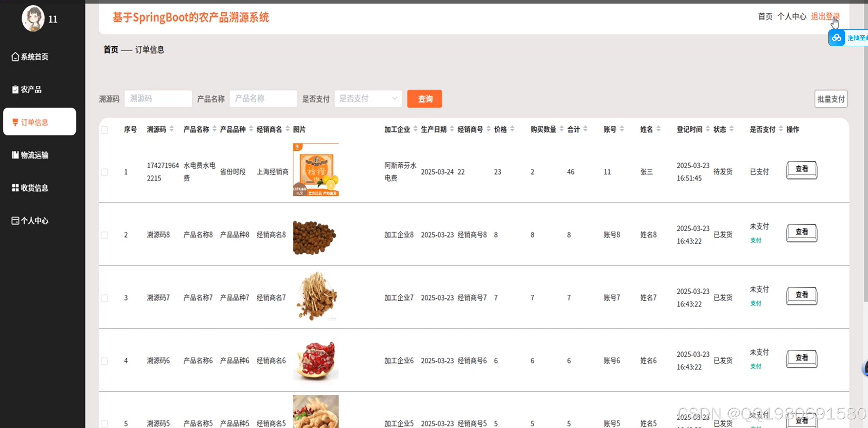Image resolution: width=868 pixels, height=428 pixels.
Task: Toggle the select-all header checkbox
Action: click(104, 130)
